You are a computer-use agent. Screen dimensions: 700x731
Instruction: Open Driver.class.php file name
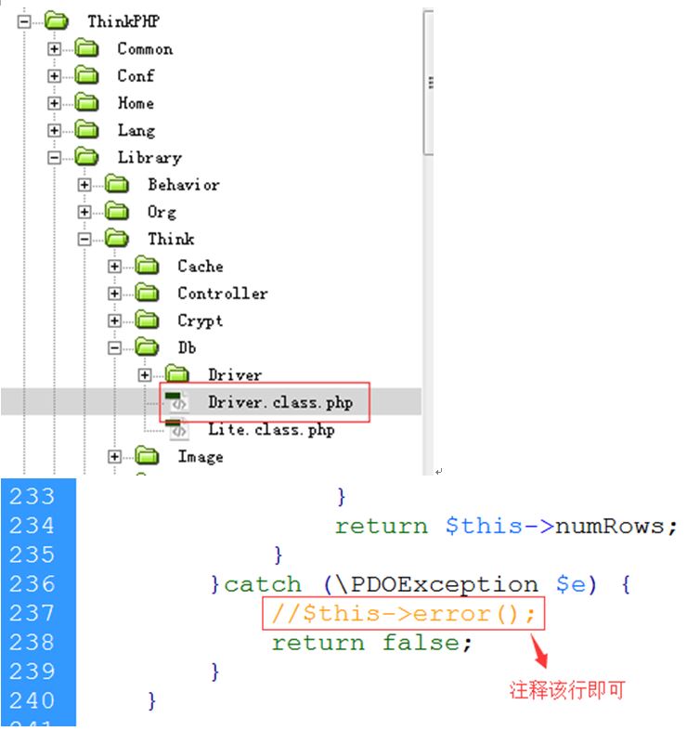pyautogui.click(x=280, y=402)
